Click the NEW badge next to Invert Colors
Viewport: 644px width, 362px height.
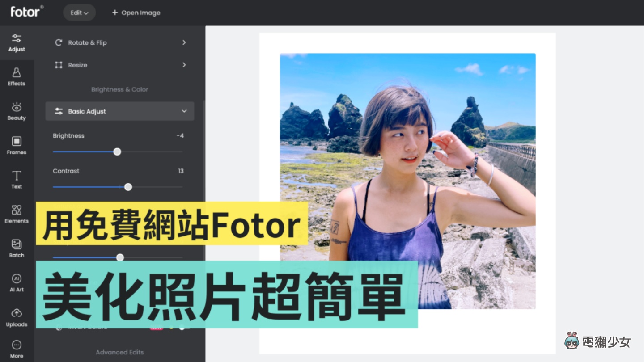click(x=157, y=328)
